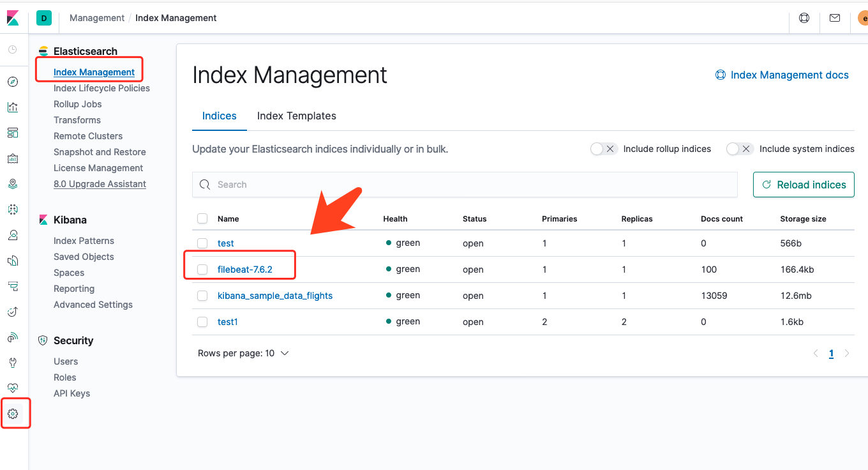
Task: Open the Maps app icon
Action: pos(13,184)
